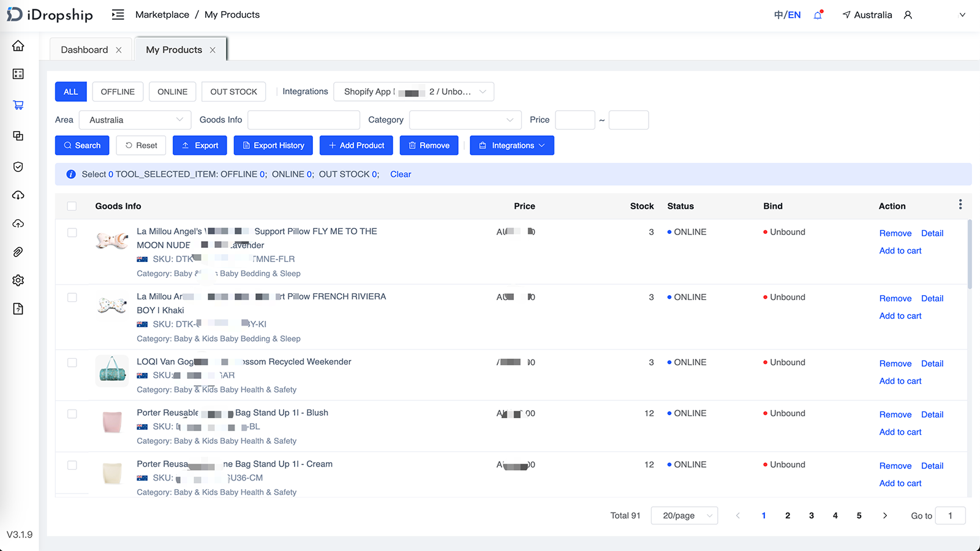Open the Category dropdown
The height and width of the screenshot is (551, 980).
tap(466, 120)
